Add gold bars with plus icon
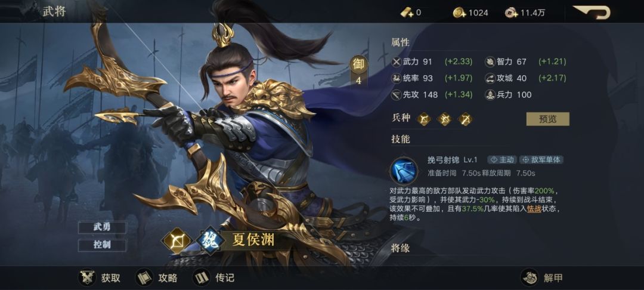The image size is (644, 290). [407, 13]
